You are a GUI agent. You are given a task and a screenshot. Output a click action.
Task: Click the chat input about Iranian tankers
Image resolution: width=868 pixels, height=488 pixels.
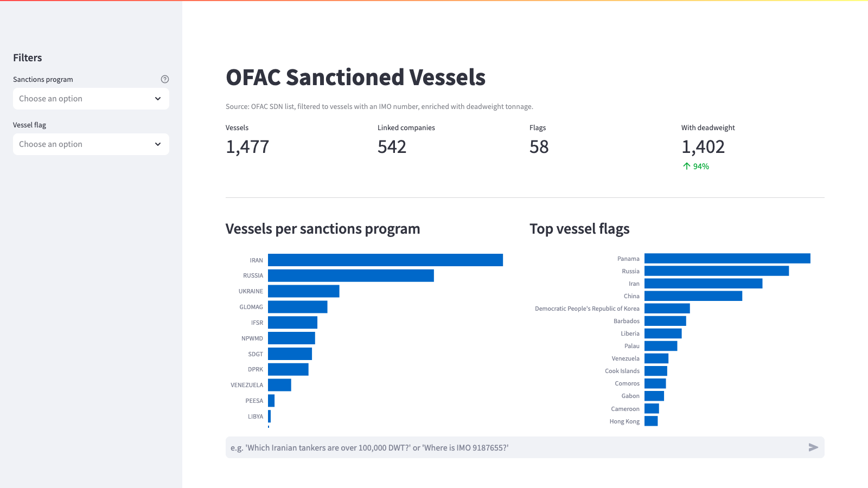pos(515,447)
